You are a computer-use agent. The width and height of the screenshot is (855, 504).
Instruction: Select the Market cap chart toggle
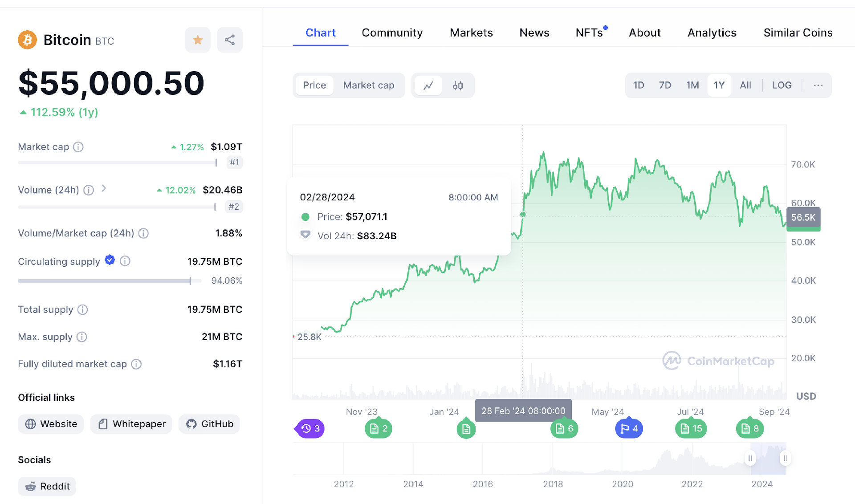click(368, 85)
